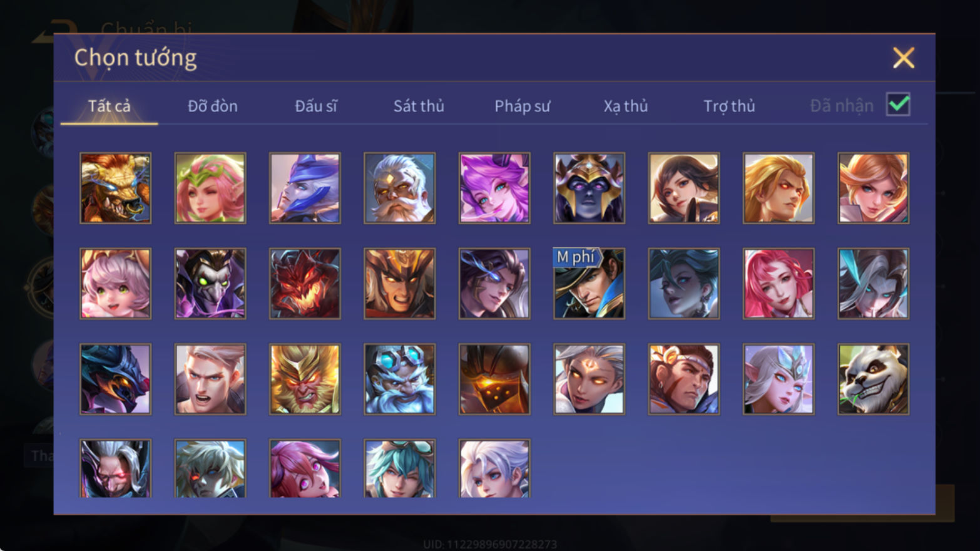Select the panda hero portrait
Image resolution: width=980 pixels, height=551 pixels.
[x=873, y=379]
